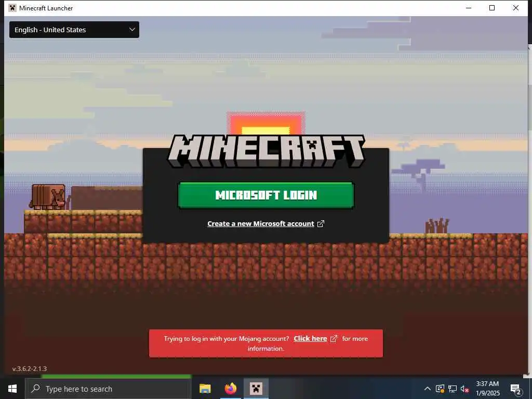Open Create a new Microsoft account link

click(x=261, y=223)
